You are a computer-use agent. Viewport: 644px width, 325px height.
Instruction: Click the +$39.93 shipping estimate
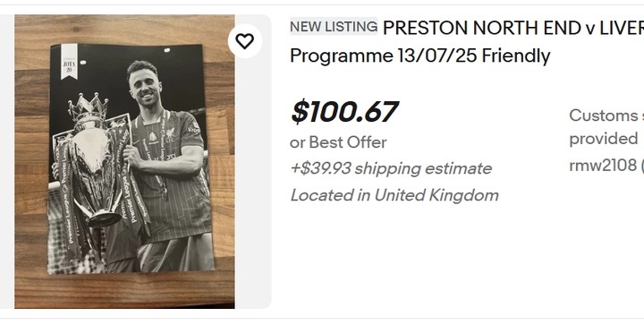coord(391,168)
